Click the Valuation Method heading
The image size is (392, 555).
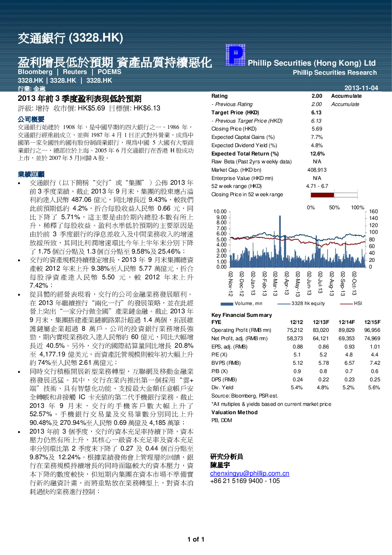[234, 412]
